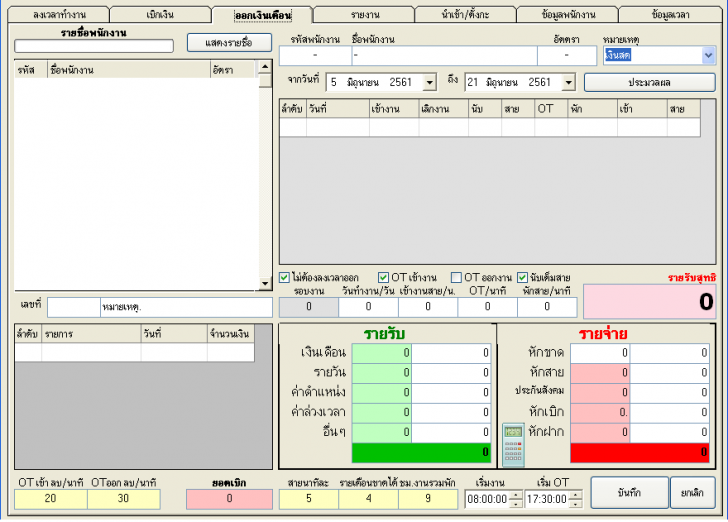
Task: Click the สายนาทีละ field showing 5
Action: (309, 499)
